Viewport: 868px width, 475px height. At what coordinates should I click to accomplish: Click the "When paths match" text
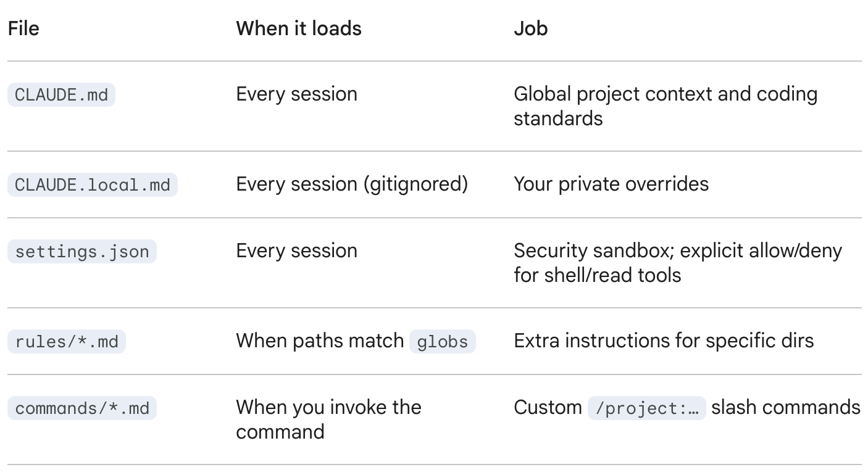320,341
